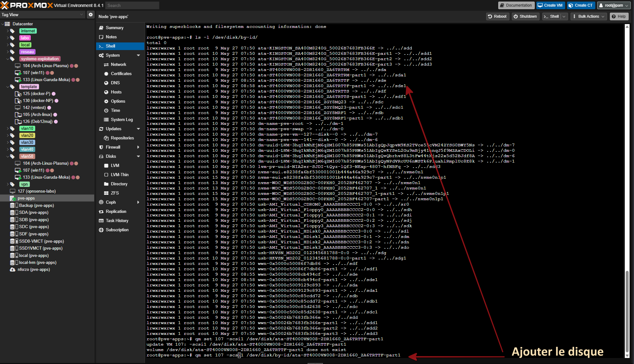Click the Shutdown button
Viewport: 634px width, 364px height.
tap(526, 16)
